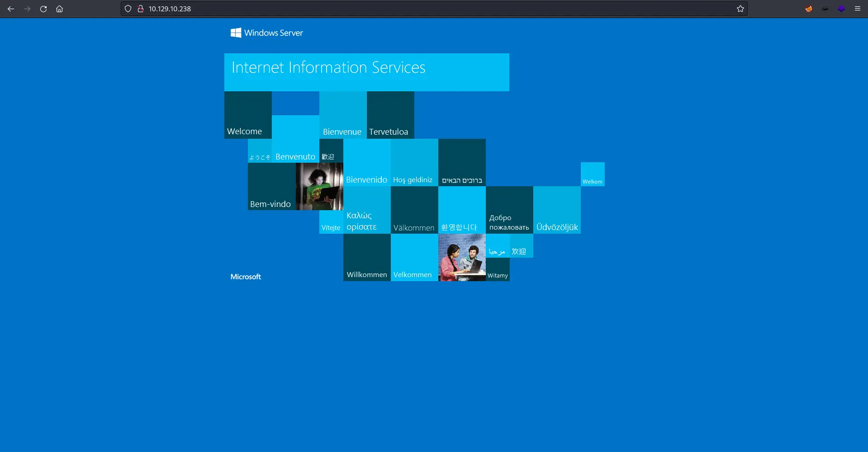The width and height of the screenshot is (868, 452).
Task: Open the browser home page
Action: (x=59, y=9)
